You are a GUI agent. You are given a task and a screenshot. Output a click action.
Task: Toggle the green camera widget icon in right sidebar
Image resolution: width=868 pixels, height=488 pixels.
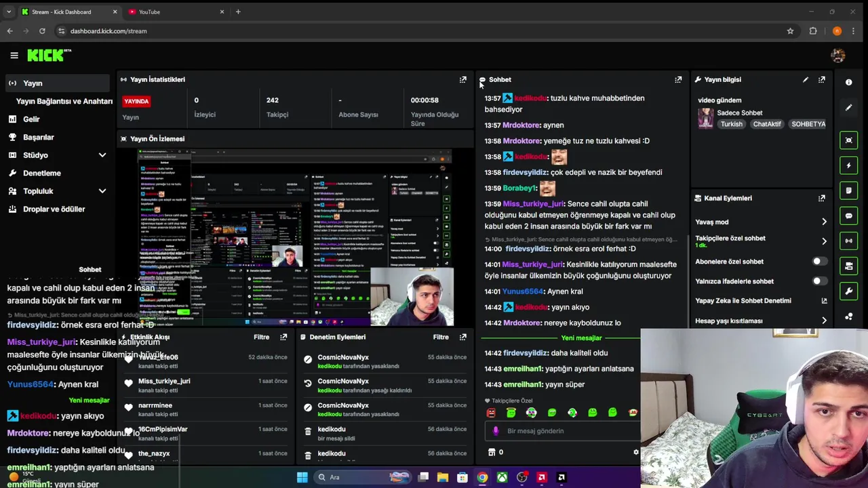(x=848, y=266)
